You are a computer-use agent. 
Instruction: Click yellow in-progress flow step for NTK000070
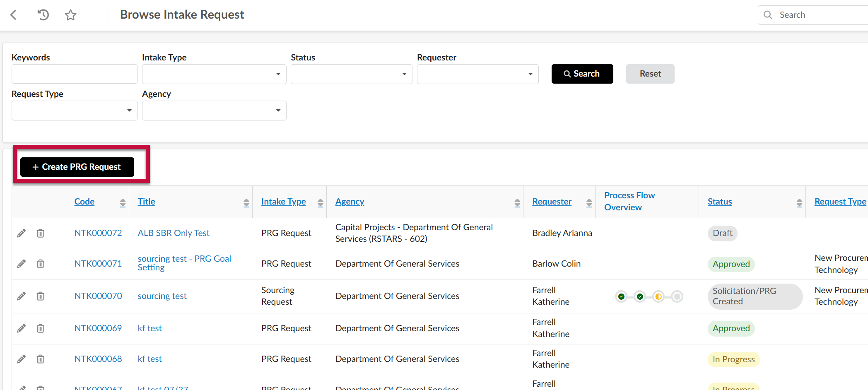click(x=658, y=296)
